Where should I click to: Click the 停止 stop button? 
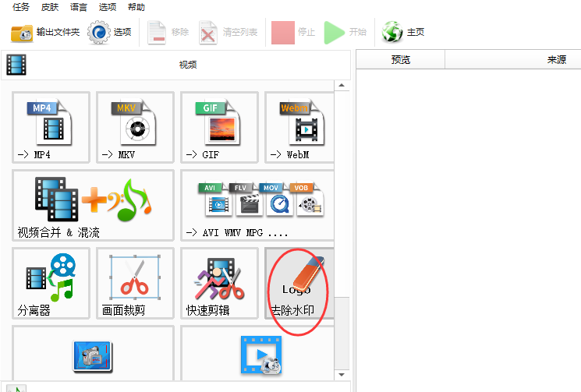(x=293, y=33)
